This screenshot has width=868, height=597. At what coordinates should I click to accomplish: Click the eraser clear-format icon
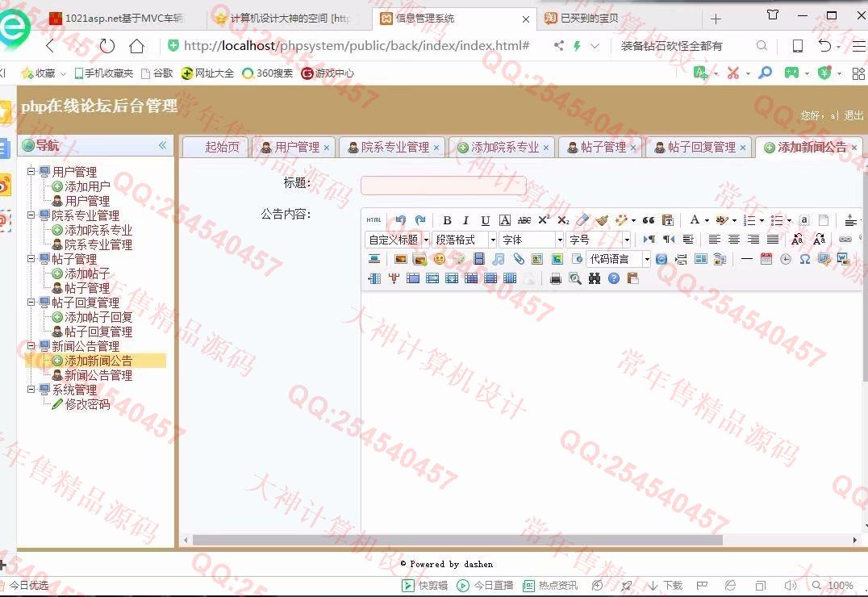point(582,220)
